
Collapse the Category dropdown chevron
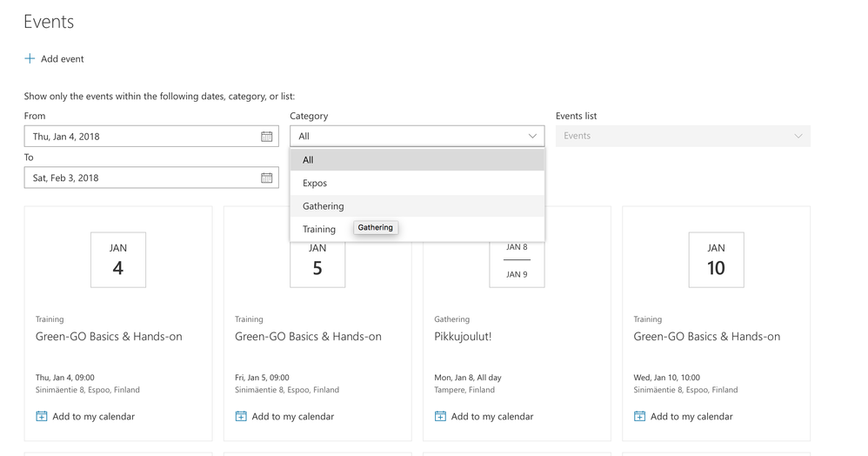[x=532, y=137]
